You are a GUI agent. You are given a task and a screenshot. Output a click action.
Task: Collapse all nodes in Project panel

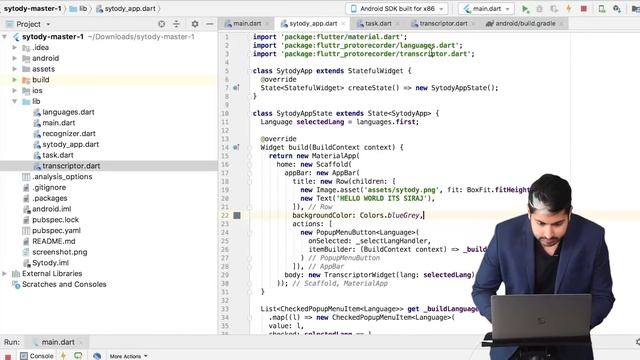pos(176,24)
